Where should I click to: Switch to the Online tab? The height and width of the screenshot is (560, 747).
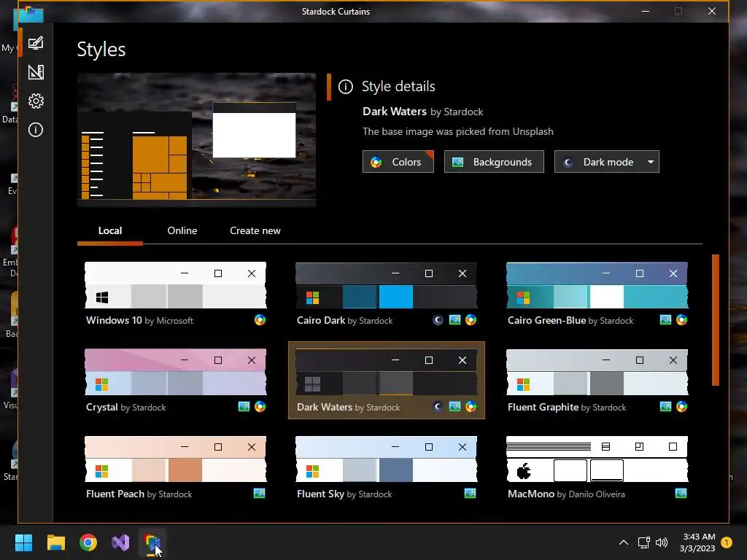coord(182,230)
